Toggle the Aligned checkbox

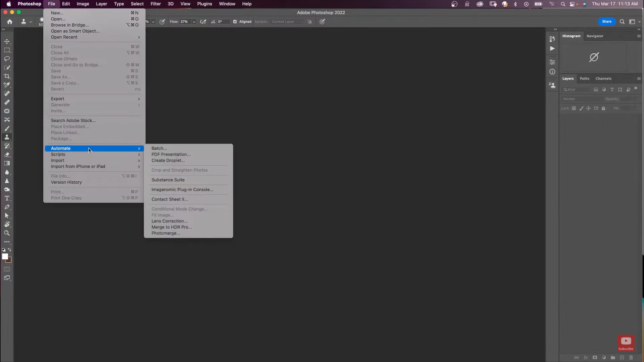point(235,22)
